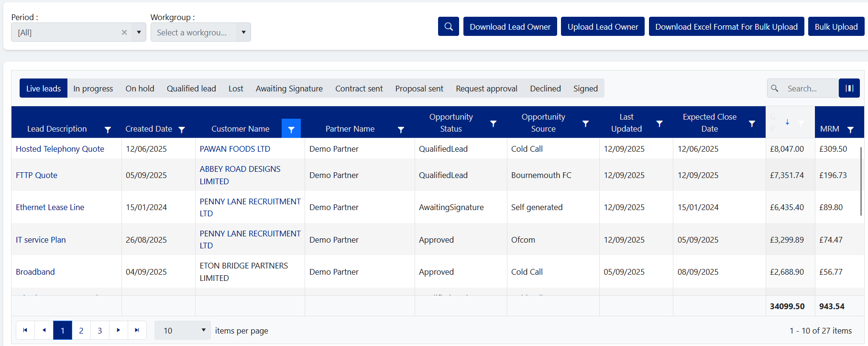868x346 pixels.
Task: Click the highlighted Customer Name filter icon
Action: (291, 129)
